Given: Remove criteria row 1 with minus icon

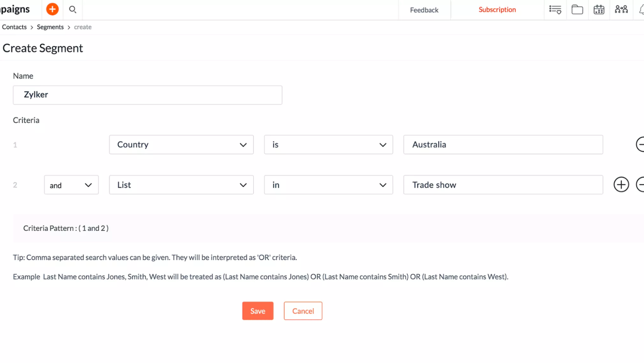Looking at the screenshot, I should click(x=640, y=144).
